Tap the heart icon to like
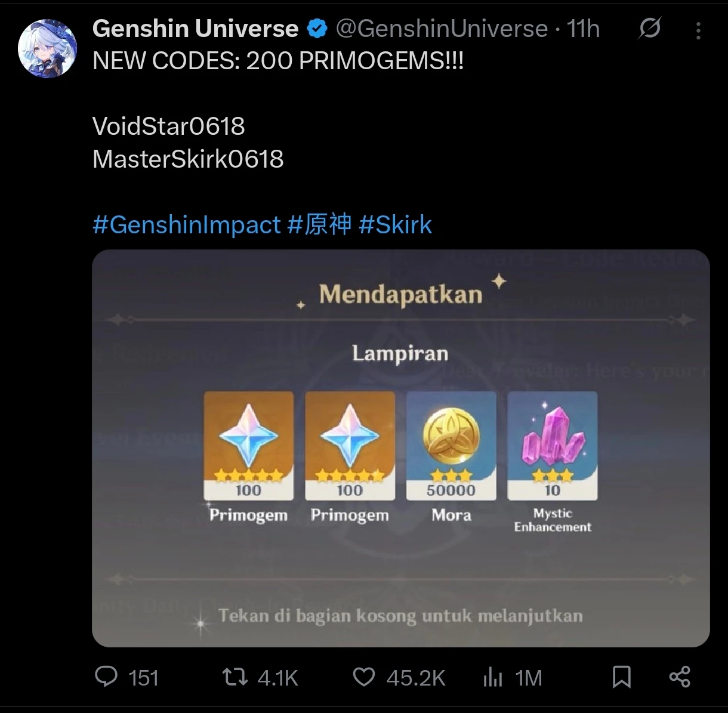Image resolution: width=728 pixels, height=713 pixels. [363, 677]
